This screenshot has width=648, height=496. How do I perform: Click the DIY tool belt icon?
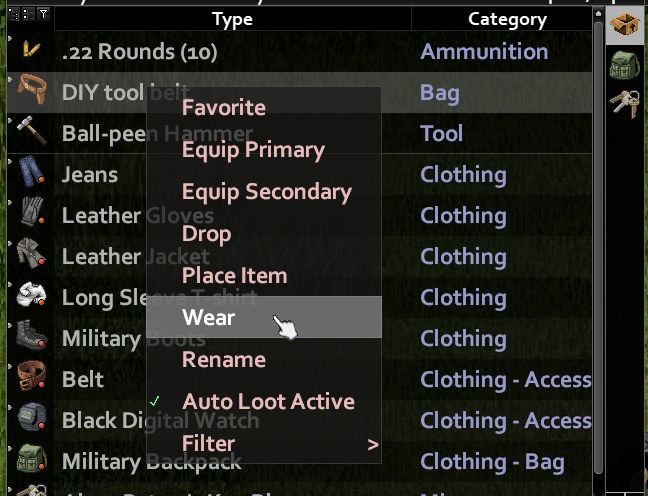click(x=32, y=88)
